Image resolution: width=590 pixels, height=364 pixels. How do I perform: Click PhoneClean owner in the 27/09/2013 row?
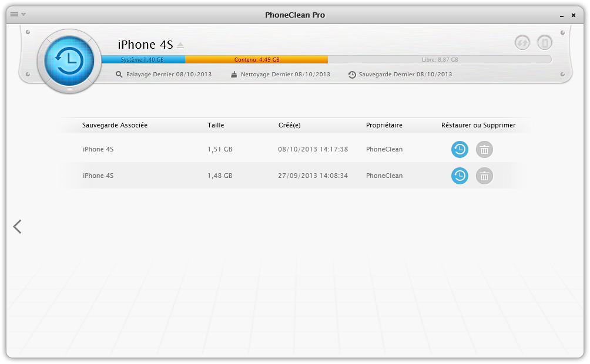(384, 176)
